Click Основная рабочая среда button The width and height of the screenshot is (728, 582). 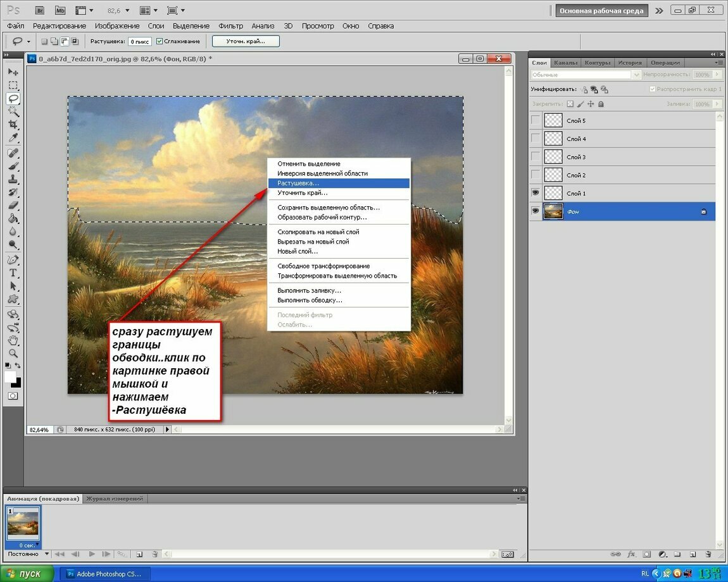point(601,11)
